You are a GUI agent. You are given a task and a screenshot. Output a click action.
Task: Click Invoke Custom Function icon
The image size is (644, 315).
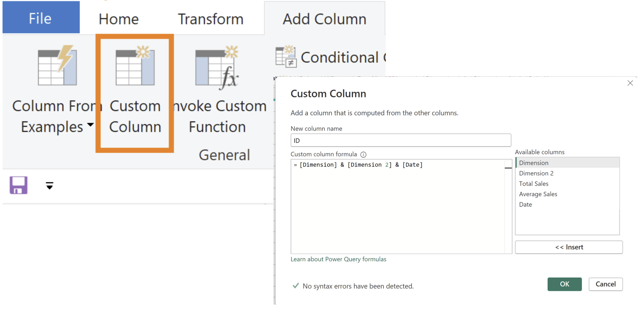click(x=217, y=68)
